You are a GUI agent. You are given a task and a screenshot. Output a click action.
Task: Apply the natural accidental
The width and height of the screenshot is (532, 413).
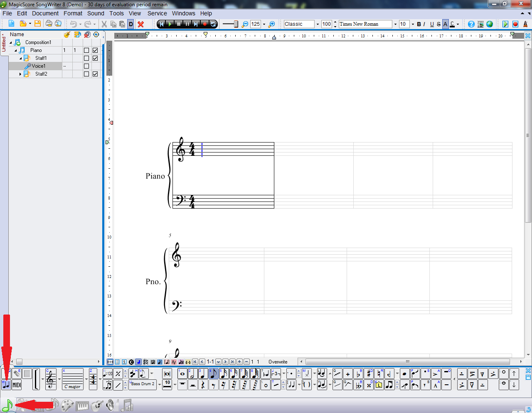point(379,374)
